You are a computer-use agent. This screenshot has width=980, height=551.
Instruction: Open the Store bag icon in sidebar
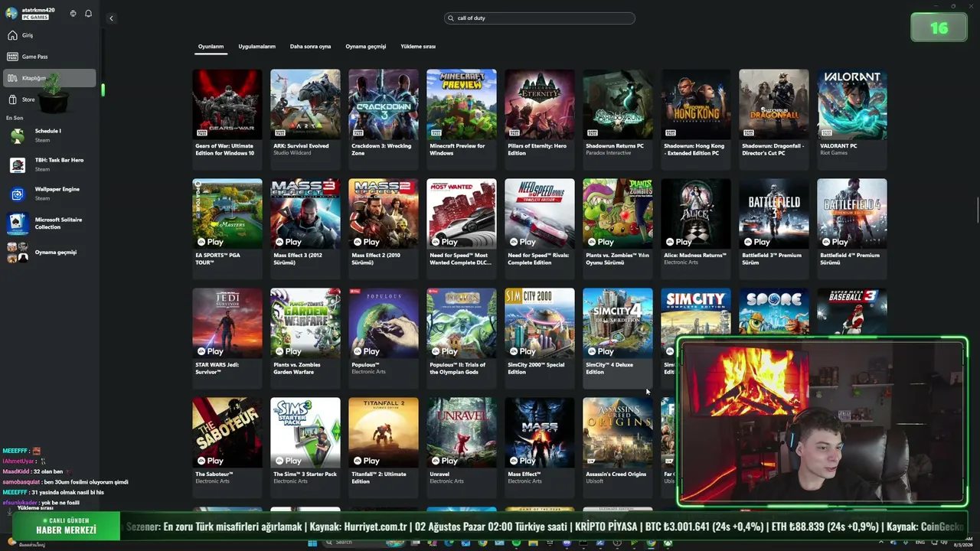coord(12,99)
